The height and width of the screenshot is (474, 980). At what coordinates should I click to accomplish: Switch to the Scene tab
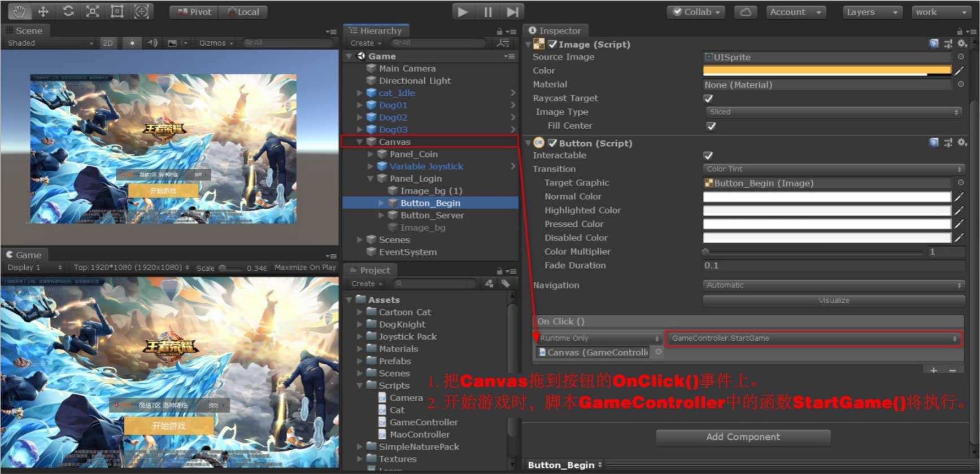tap(25, 31)
